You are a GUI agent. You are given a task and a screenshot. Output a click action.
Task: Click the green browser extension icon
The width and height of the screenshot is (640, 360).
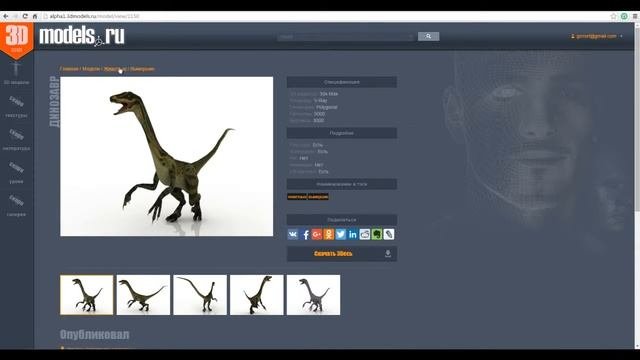coord(624,16)
